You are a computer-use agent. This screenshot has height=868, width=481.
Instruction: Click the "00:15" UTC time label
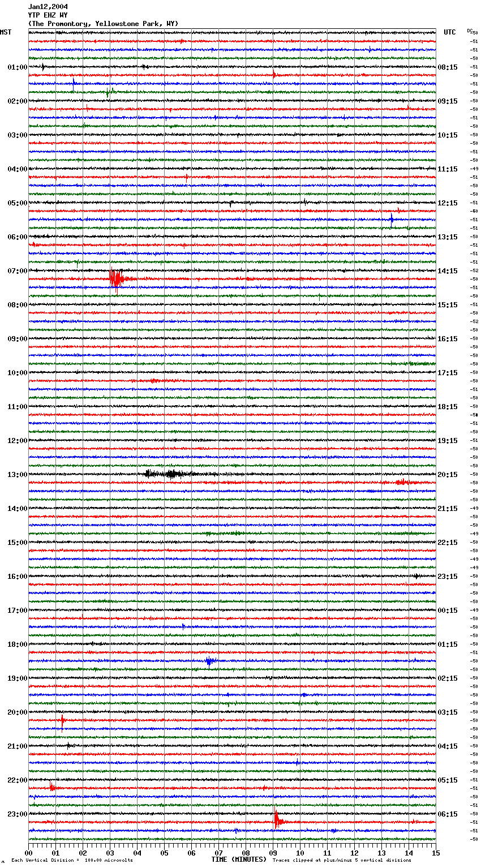pyautogui.click(x=448, y=611)
